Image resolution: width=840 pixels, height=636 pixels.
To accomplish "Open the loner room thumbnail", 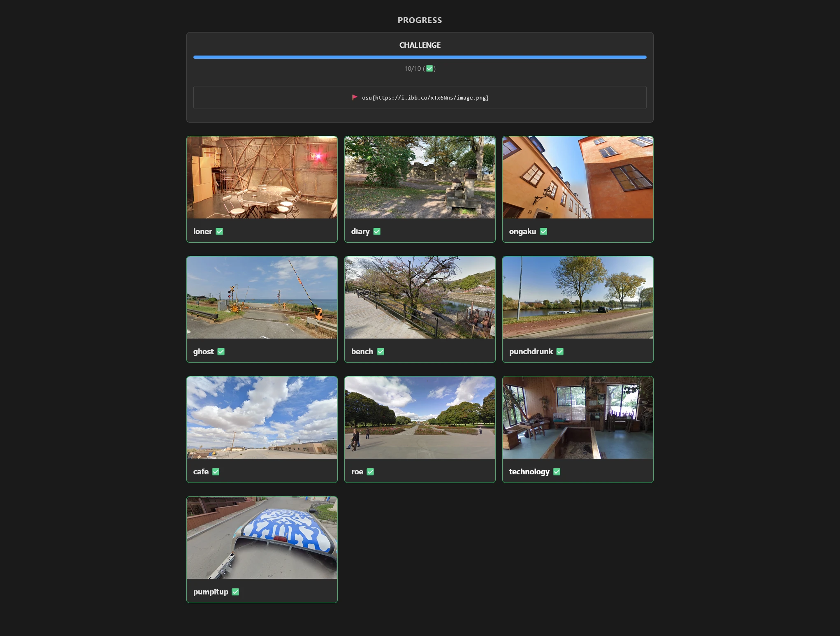I will tap(262, 177).
